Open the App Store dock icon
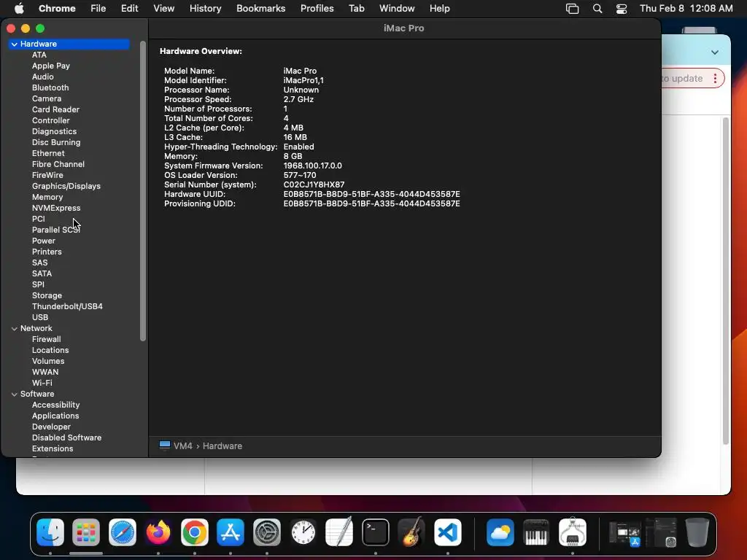 [231, 532]
